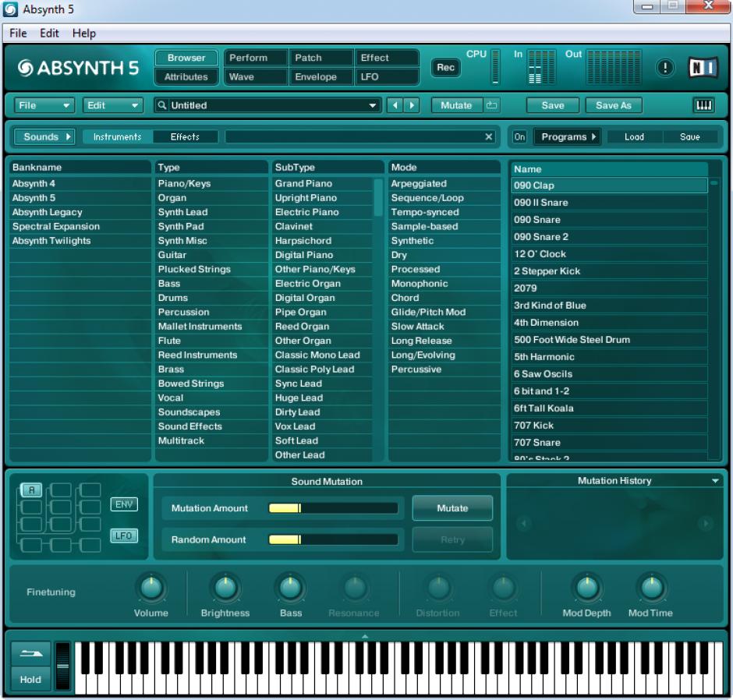Click the top toolbar Mutate button
Screen dimensions: 733x700
[x=456, y=105]
